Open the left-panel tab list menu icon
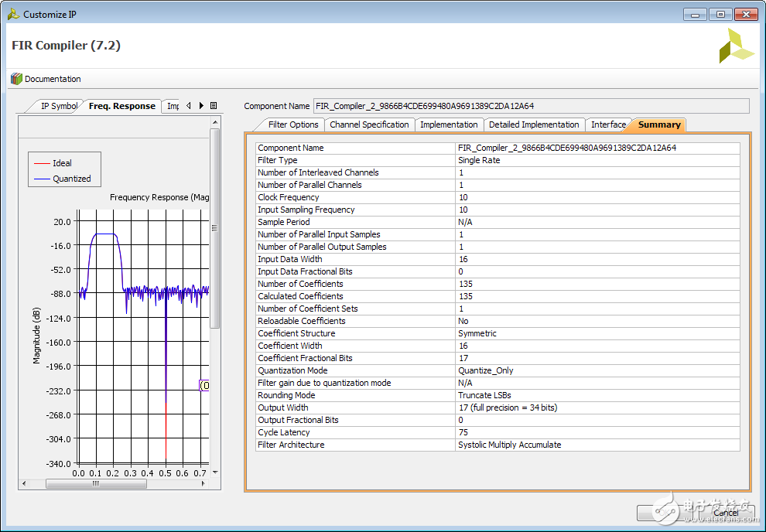 click(214, 106)
